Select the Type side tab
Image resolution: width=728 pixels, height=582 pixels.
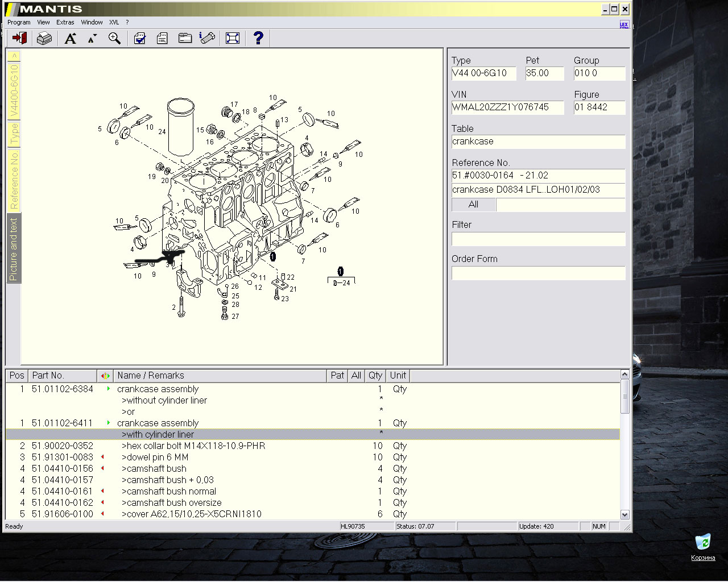pyautogui.click(x=14, y=134)
